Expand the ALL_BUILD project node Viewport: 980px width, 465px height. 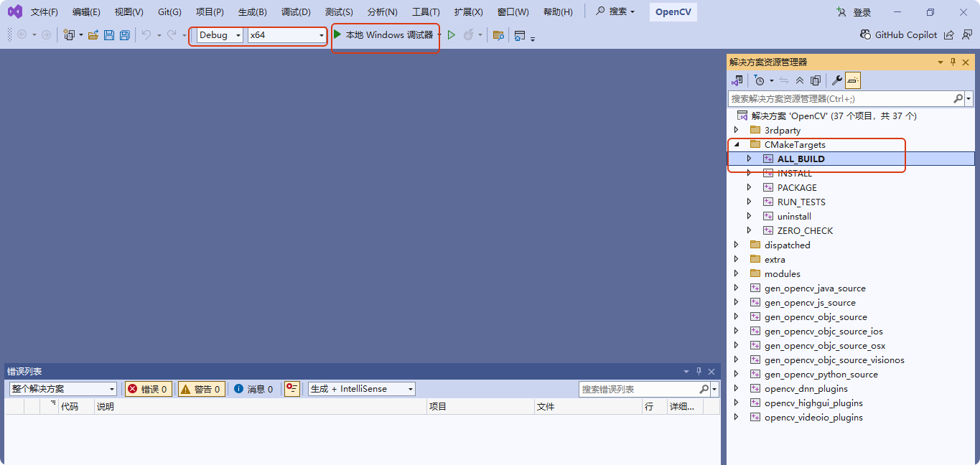pos(749,159)
